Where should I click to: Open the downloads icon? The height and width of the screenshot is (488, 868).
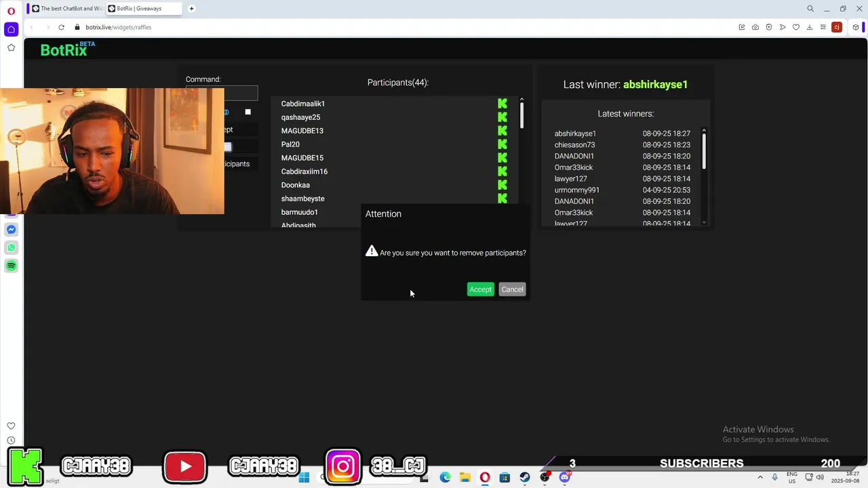coord(810,27)
